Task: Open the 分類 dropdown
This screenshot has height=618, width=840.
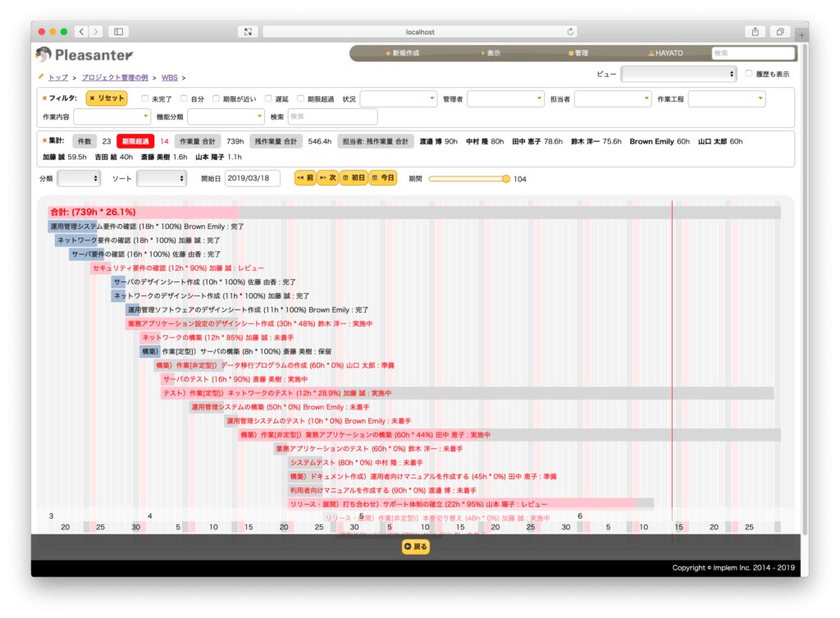Action: 79,178
